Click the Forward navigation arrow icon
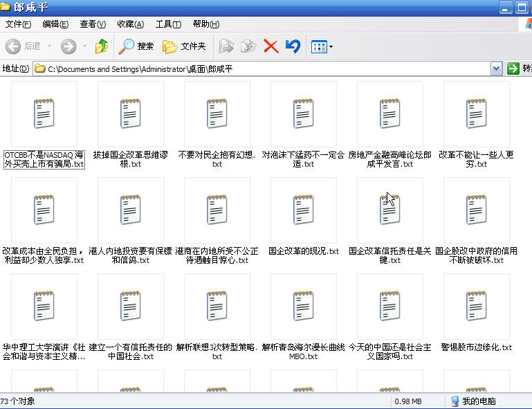The height and width of the screenshot is (409, 532). point(68,46)
